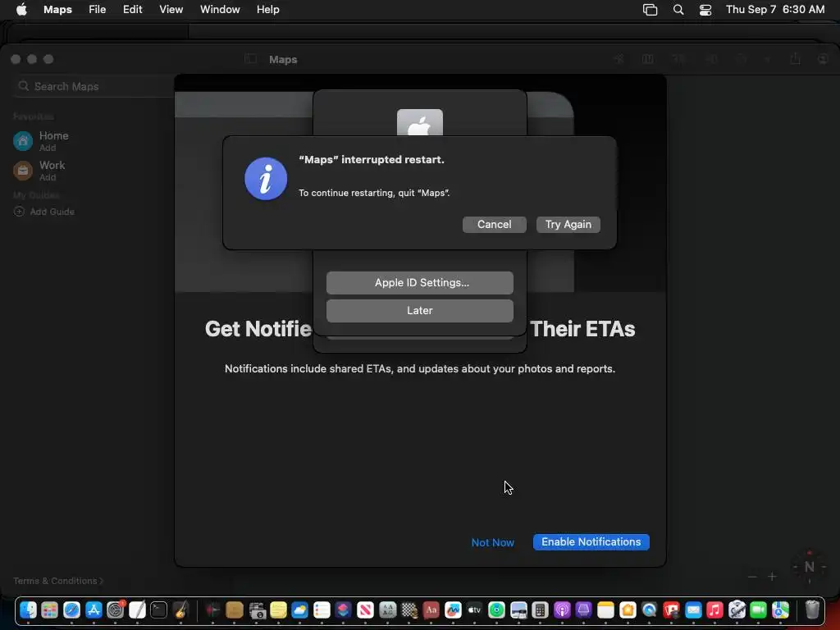Viewport: 840px width, 630px height.
Task: Open Voice Memos from the Dock
Action: 212,610
